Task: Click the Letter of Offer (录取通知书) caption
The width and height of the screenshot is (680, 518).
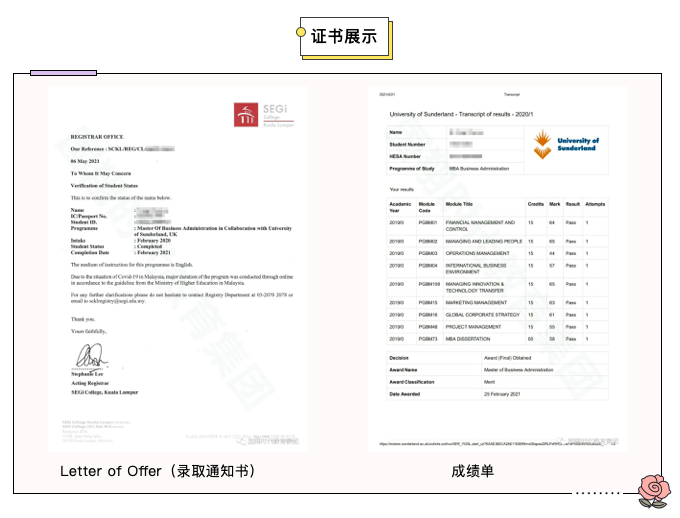Action: click(x=158, y=471)
